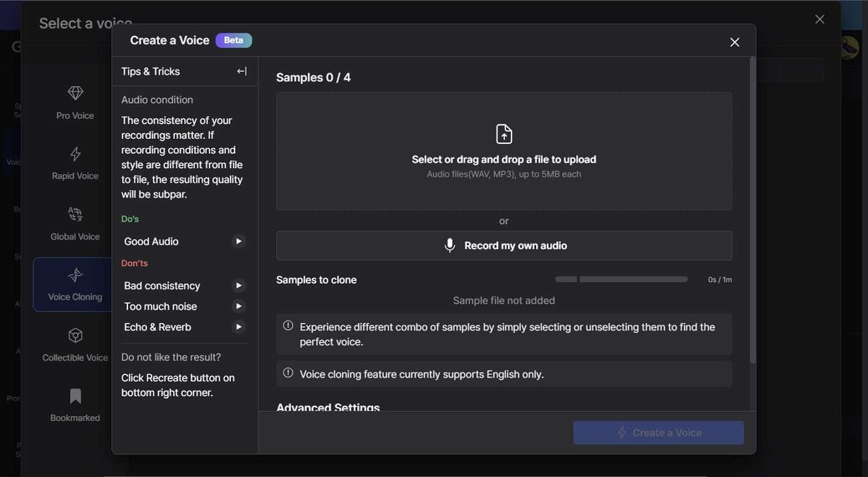
Task: Open the Collectible Voice cube icon
Action: click(75, 335)
